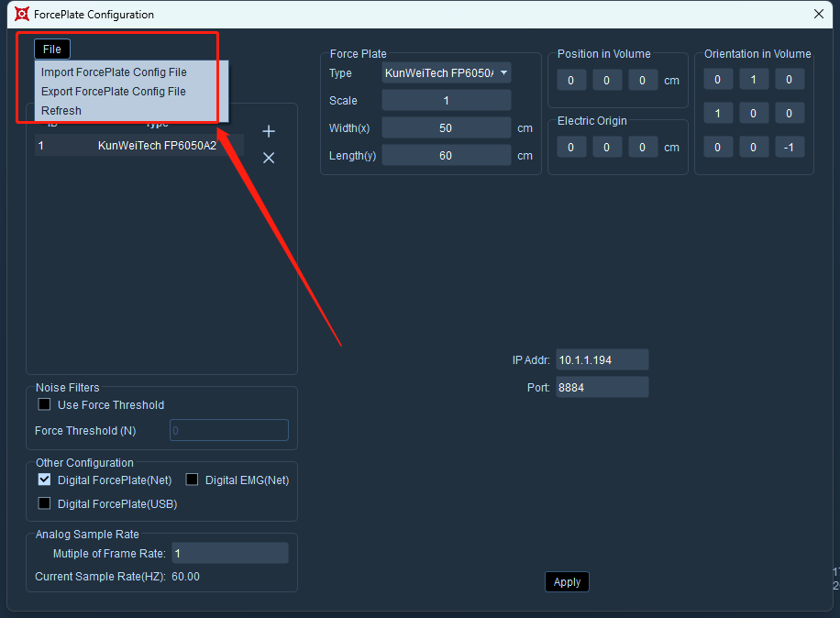Click the Force Threshold (N) input

point(229,430)
